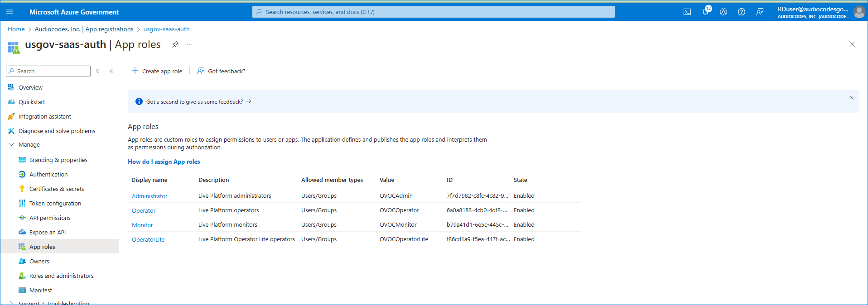Viewport: 868px width, 305px height.
Task: Click the Branding & properties icon
Action: [22, 160]
